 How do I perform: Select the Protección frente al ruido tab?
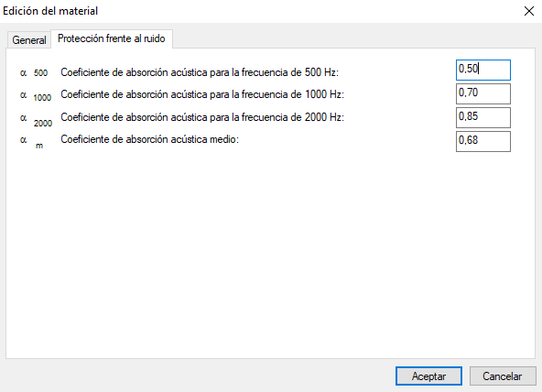(x=112, y=38)
